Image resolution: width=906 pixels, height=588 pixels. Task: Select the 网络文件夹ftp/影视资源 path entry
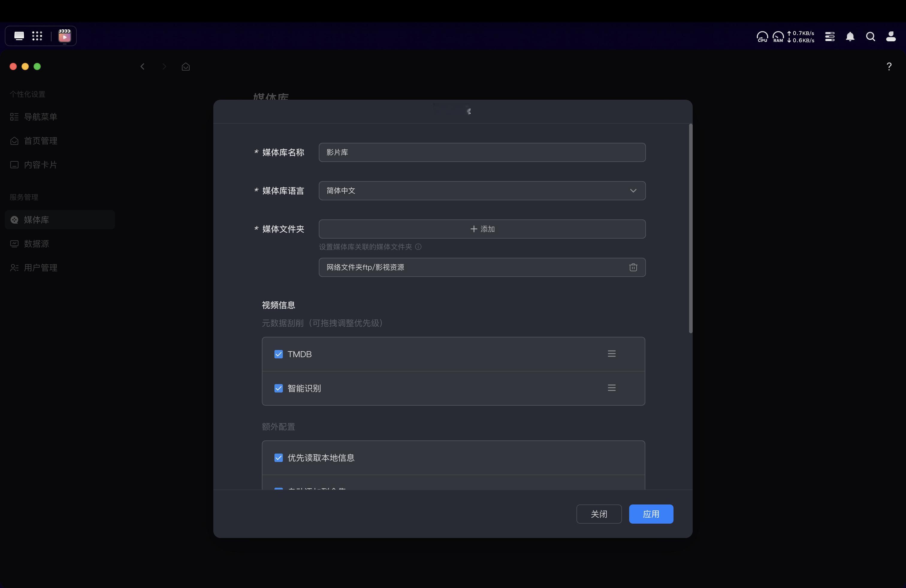(482, 267)
